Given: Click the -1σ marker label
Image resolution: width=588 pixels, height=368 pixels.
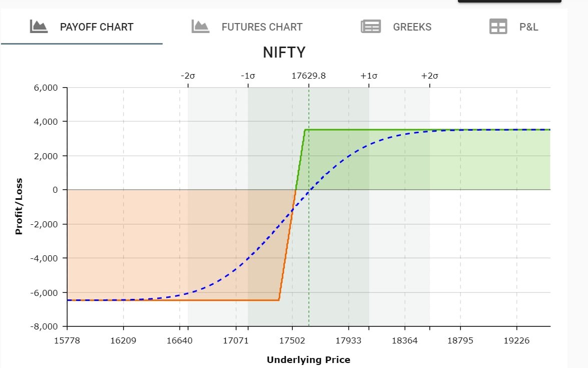Looking at the screenshot, I should point(248,76).
